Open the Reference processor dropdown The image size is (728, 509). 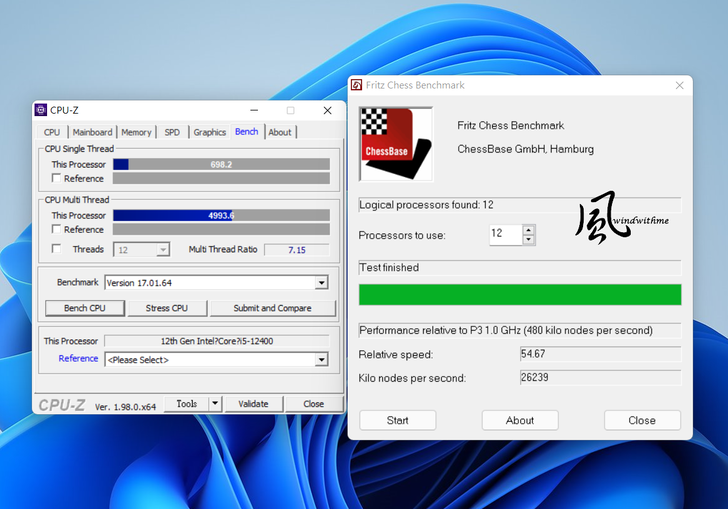click(321, 360)
